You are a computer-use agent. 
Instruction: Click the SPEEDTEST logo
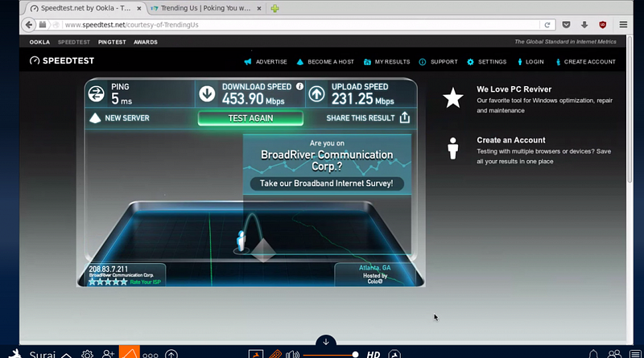click(x=62, y=61)
